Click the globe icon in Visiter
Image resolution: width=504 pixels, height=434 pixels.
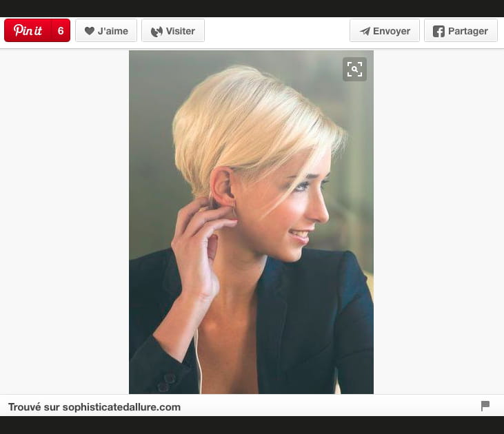pyautogui.click(x=157, y=31)
